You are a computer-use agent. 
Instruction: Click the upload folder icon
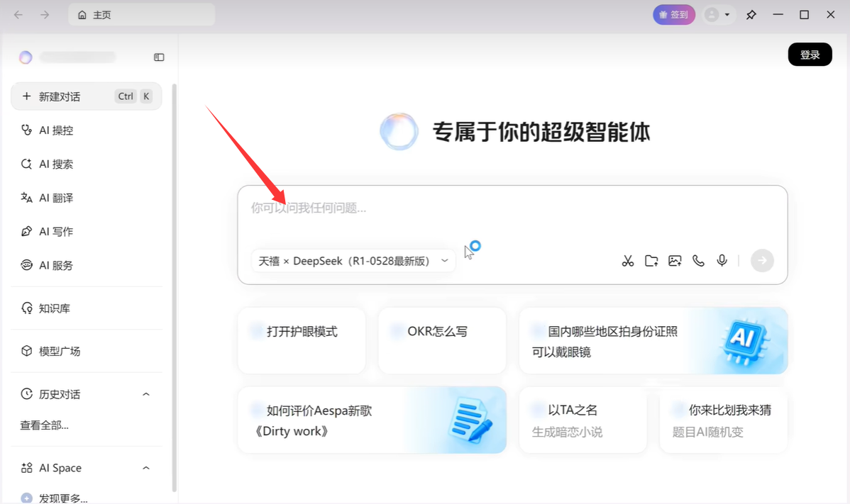click(x=651, y=261)
